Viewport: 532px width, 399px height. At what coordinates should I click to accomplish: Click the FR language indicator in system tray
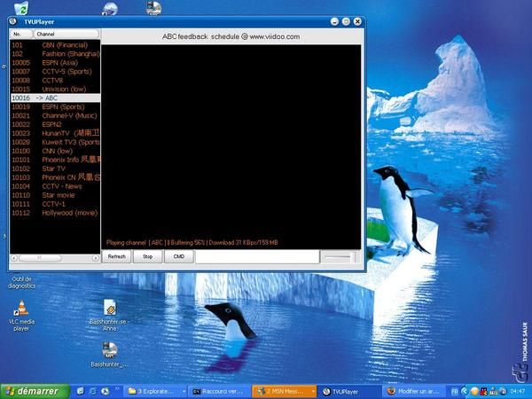click(x=455, y=392)
